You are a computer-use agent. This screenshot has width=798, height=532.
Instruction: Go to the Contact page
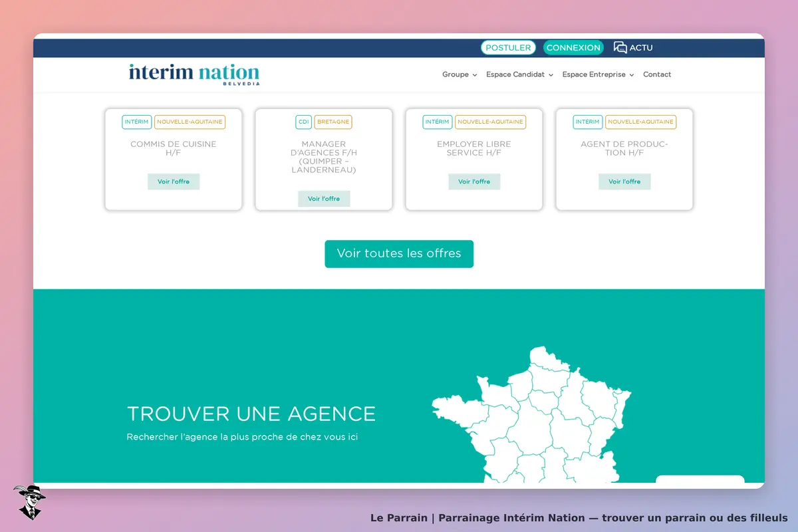pos(657,74)
